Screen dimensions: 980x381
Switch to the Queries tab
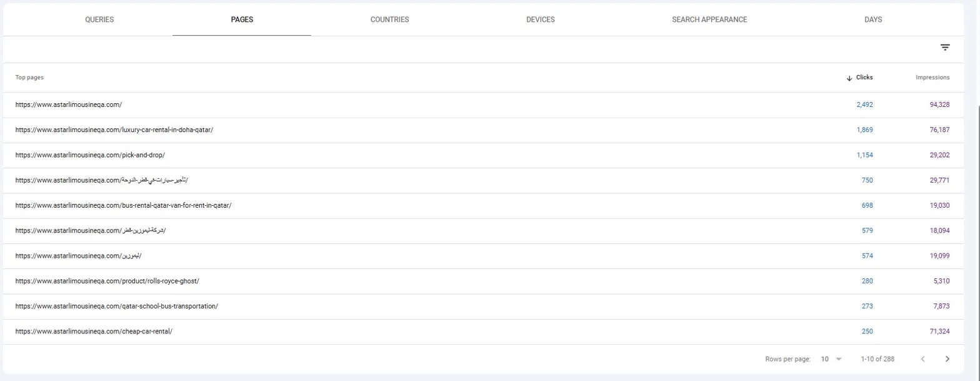pyautogui.click(x=99, y=19)
